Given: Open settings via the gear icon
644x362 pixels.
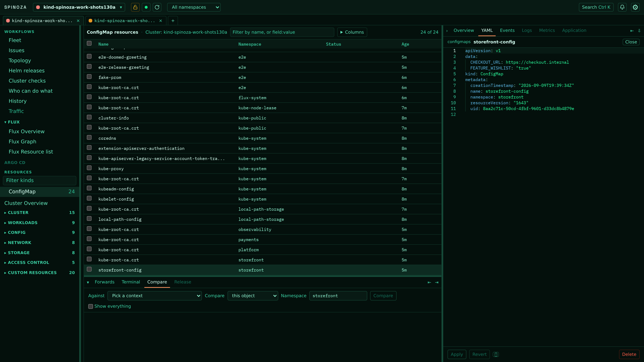Looking at the screenshot, I should (x=635, y=7).
